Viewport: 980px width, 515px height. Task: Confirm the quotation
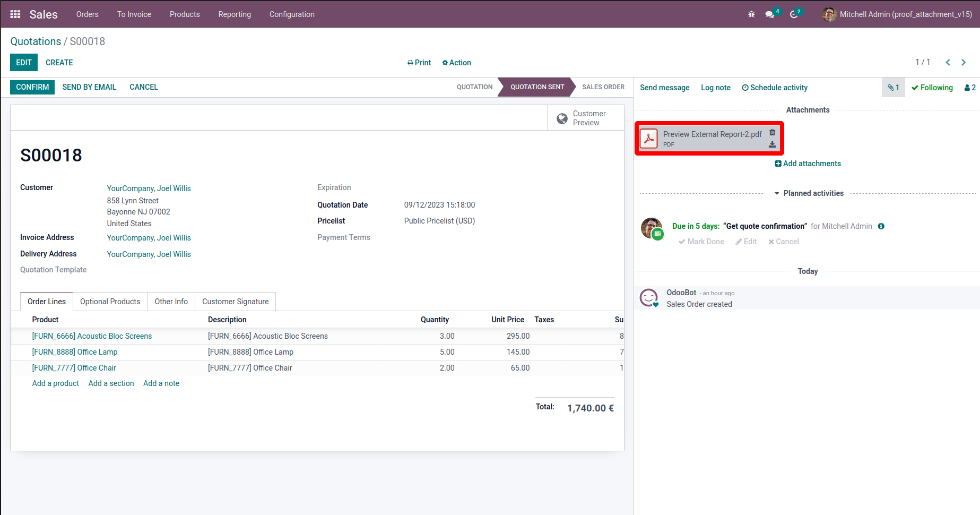click(x=32, y=87)
